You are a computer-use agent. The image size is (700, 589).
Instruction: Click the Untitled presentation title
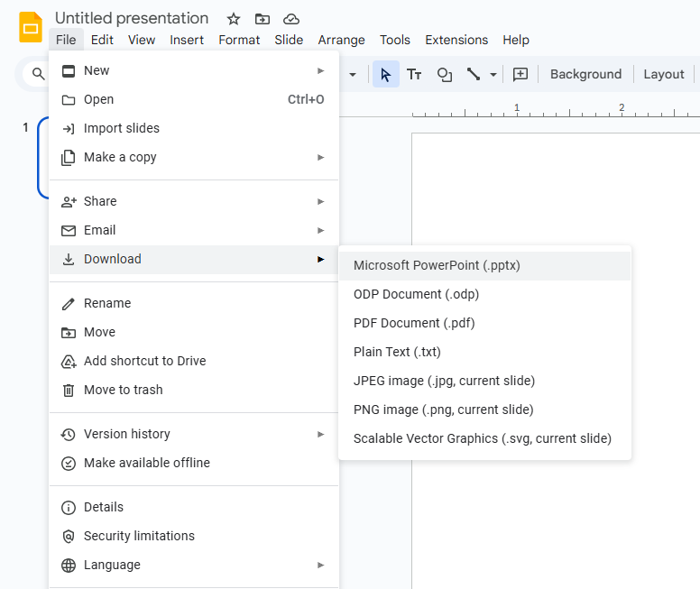[132, 18]
